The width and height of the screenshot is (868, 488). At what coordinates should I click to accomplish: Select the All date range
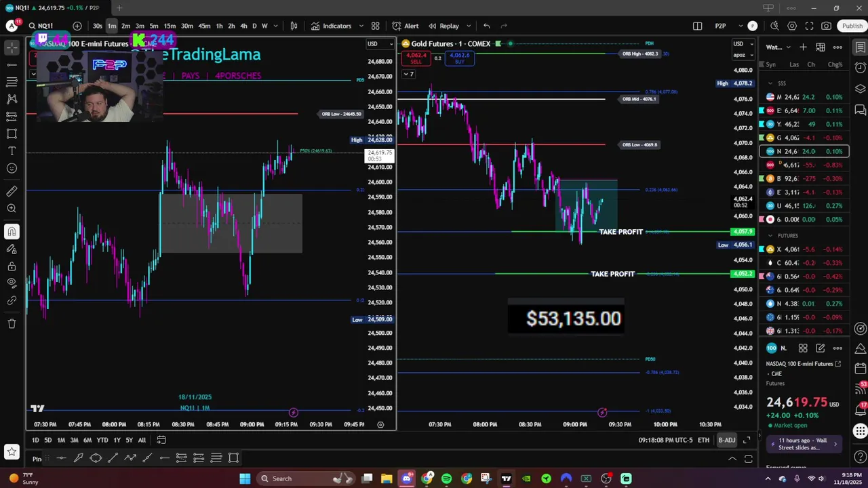pyautogui.click(x=142, y=440)
